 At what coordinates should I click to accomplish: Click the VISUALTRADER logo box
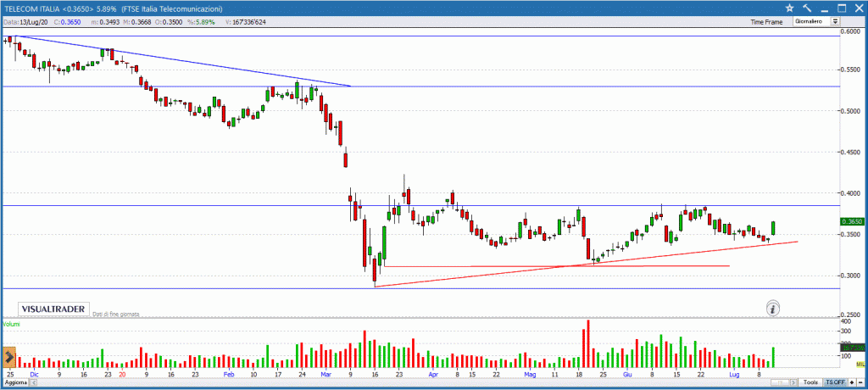[x=53, y=309]
